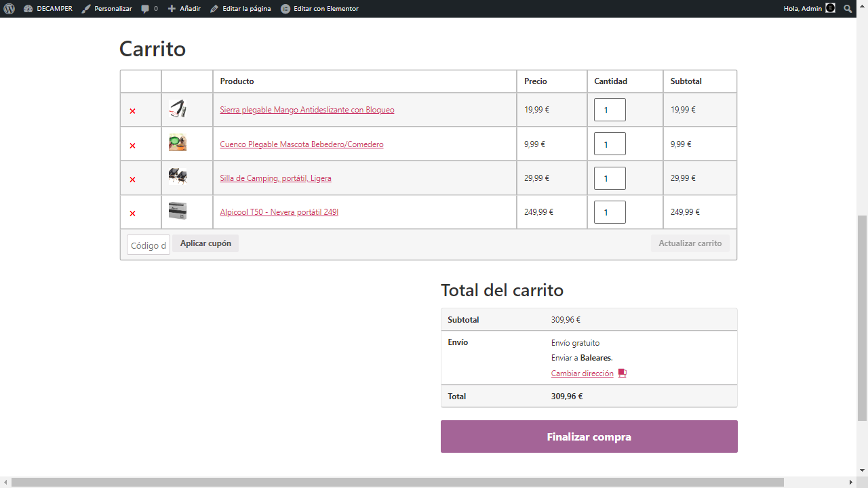Click the shipping truck icon beside Cambiar dirección
Screen dimensions: 868x488
tap(622, 373)
